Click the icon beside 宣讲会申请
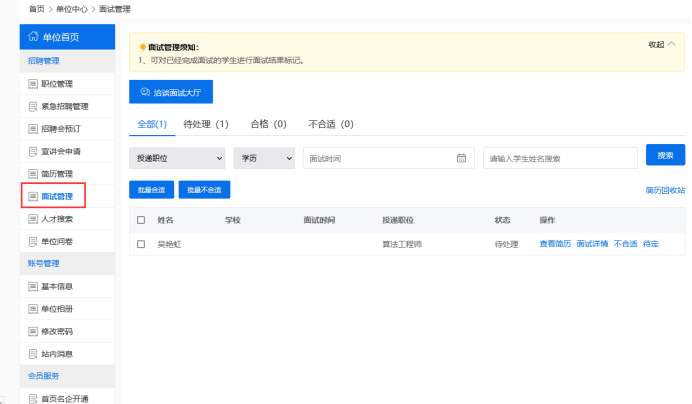The width and height of the screenshot is (692, 404). [x=33, y=151]
